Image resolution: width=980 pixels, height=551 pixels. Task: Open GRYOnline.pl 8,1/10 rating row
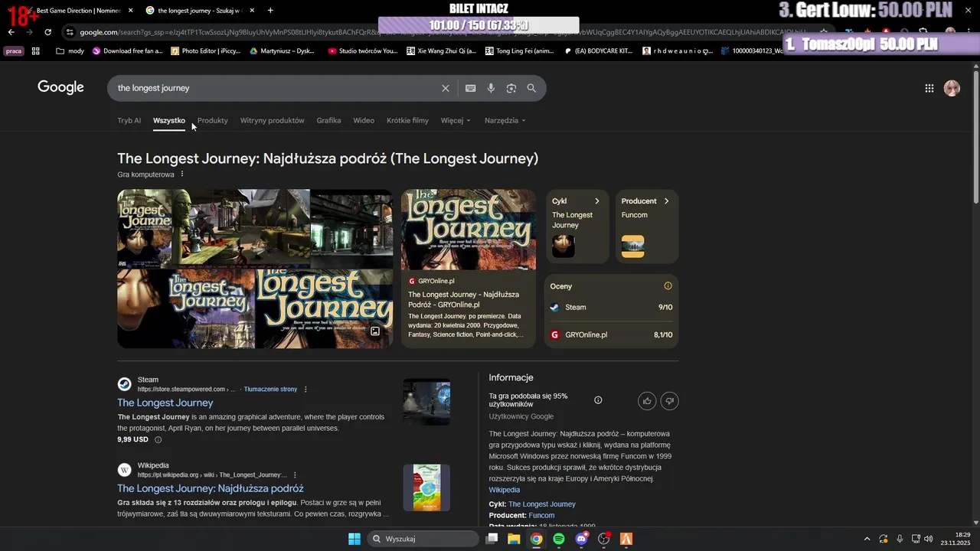[611, 335]
